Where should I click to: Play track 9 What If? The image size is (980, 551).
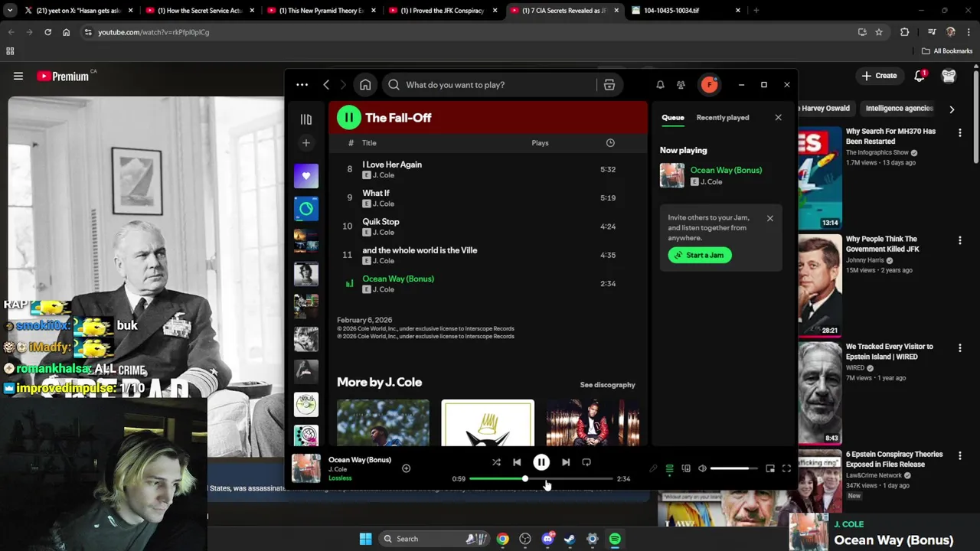(x=488, y=197)
